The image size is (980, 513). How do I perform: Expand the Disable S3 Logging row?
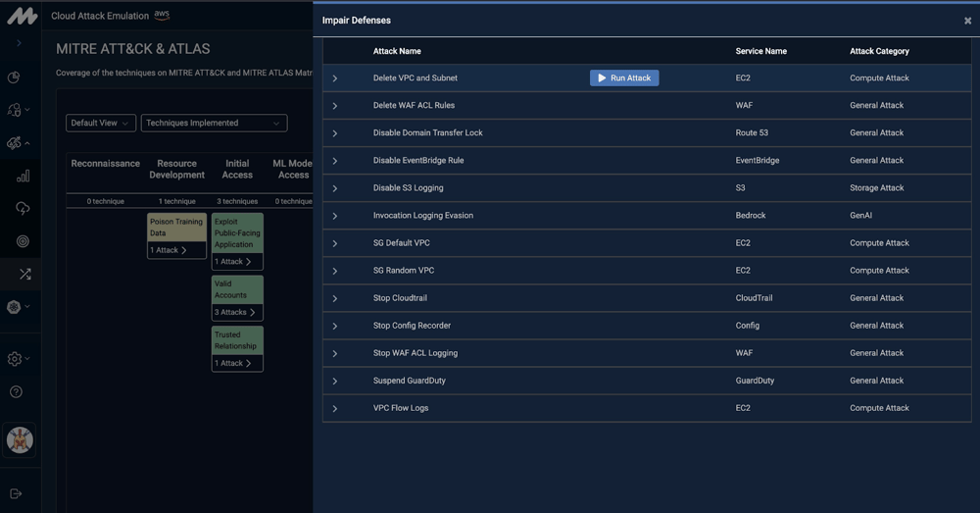coord(335,188)
